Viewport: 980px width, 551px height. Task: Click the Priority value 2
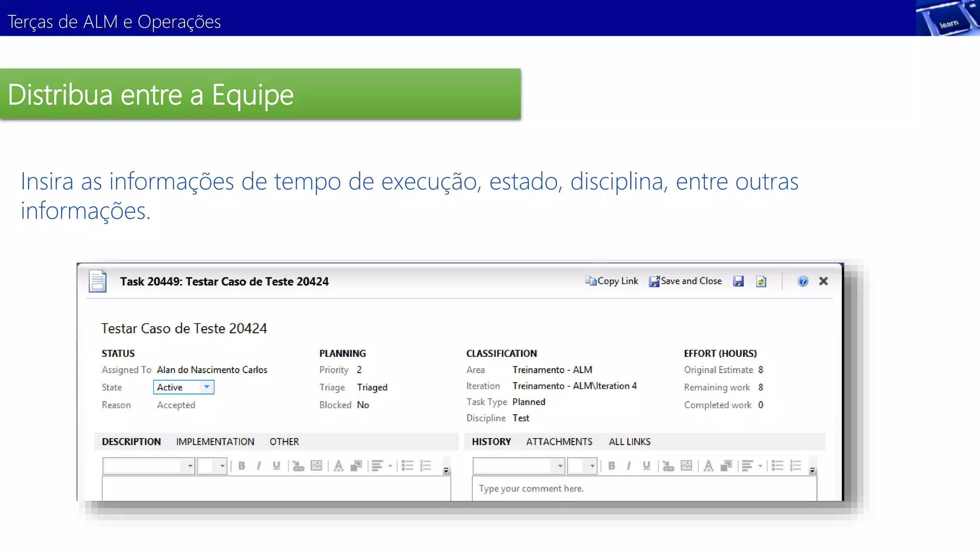[359, 370]
